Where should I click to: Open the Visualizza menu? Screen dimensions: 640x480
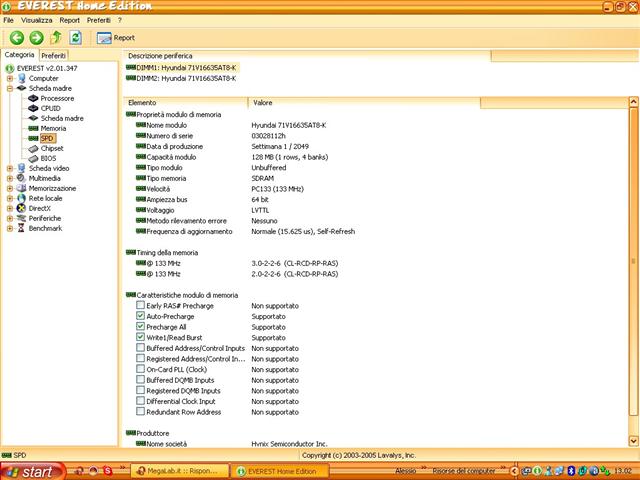[x=37, y=20]
